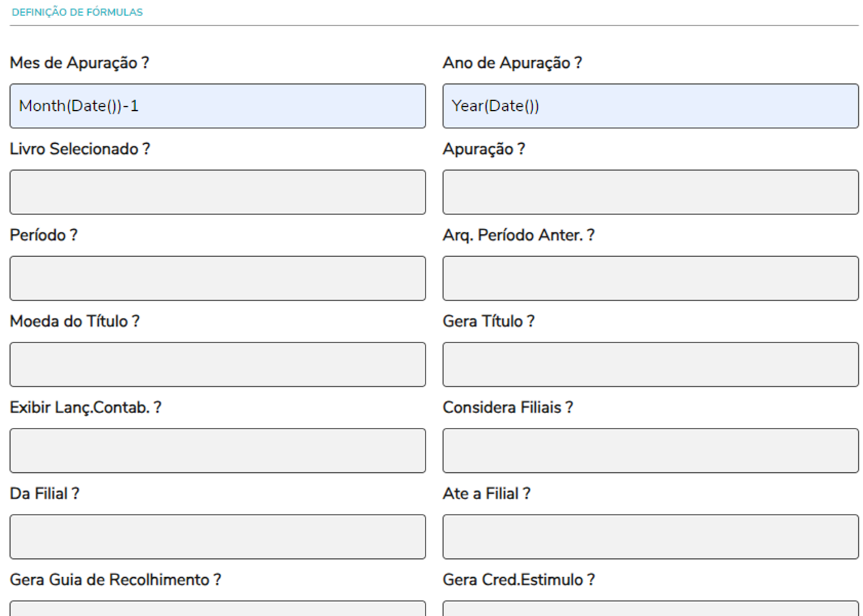Select the Da Filial input field

point(217,536)
